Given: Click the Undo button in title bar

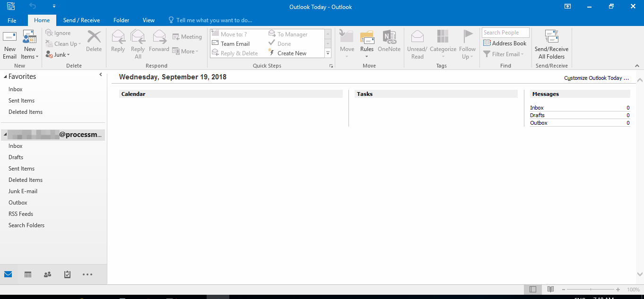Looking at the screenshot, I should point(33,6).
